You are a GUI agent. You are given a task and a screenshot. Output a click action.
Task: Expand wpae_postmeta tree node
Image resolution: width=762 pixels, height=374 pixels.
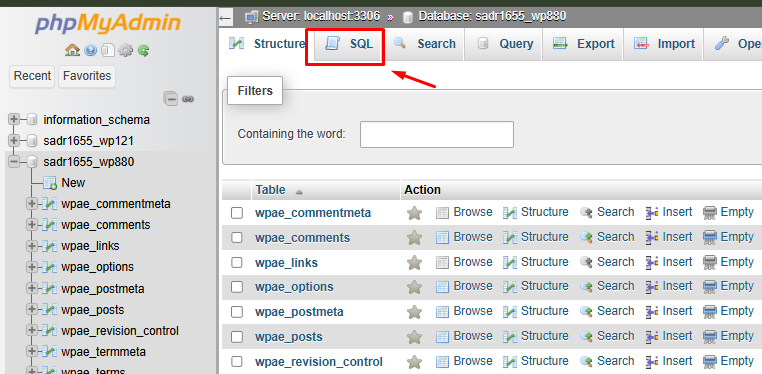(x=32, y=289)
